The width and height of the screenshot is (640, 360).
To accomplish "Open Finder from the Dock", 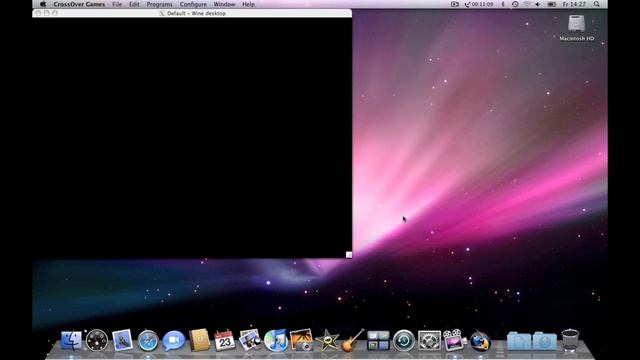I will click(71, 340).
